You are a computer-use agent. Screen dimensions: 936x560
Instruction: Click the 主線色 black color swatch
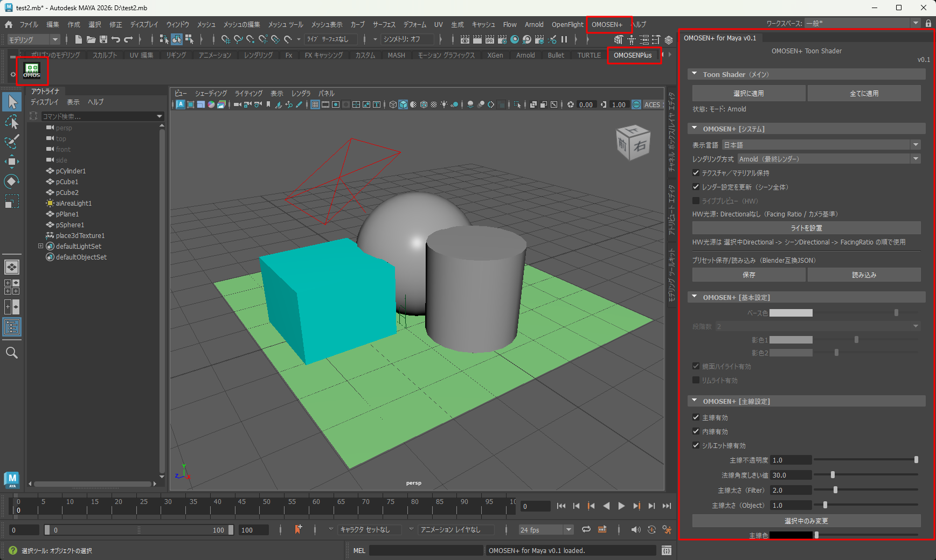(x=791, y=535)
